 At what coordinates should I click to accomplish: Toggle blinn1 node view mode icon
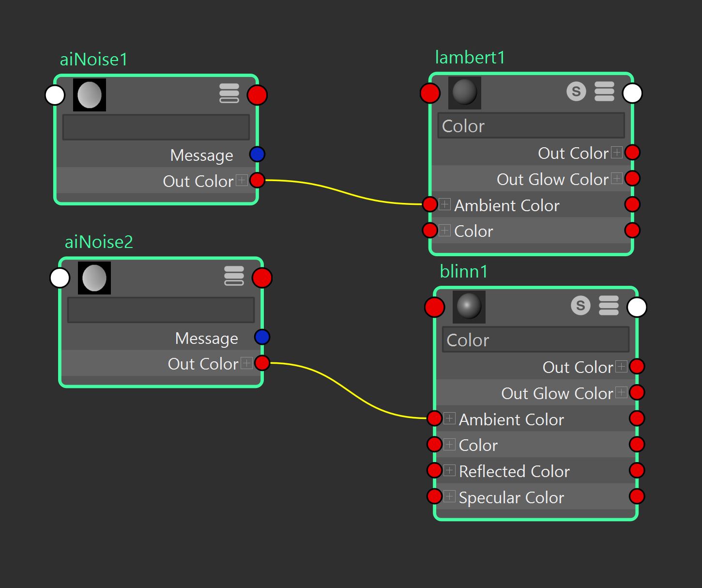(609, 306)
